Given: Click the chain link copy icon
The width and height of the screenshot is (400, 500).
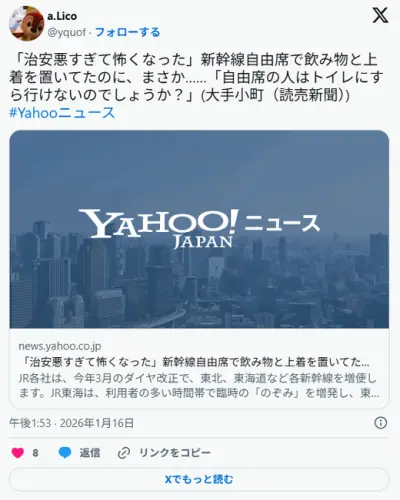Looking at the screenshot, I should [x=124, y=453].
